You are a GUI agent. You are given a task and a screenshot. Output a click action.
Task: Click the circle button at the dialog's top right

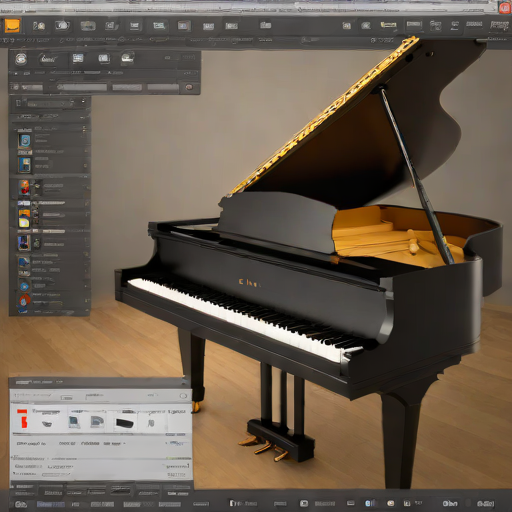click(183, 396)
